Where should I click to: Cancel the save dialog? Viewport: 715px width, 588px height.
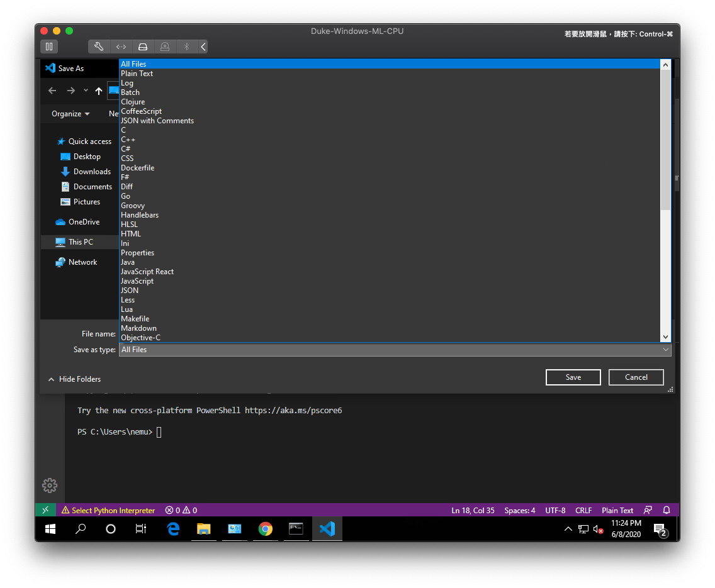[x=636, y=377]
